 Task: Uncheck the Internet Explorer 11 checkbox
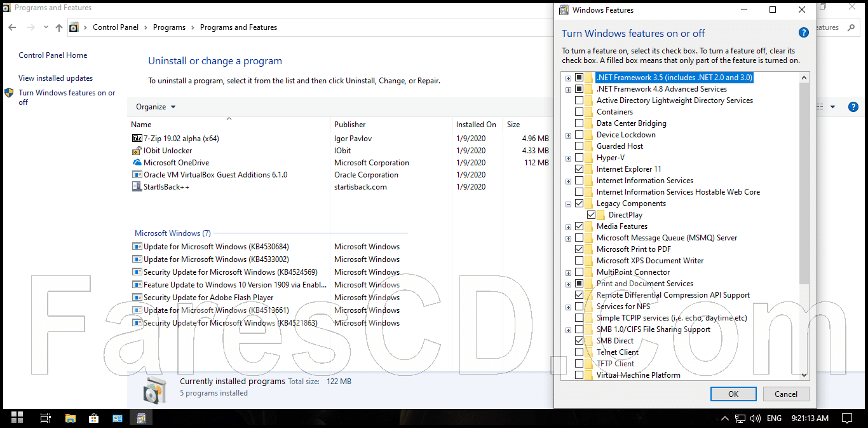click(x=579, y=169)
